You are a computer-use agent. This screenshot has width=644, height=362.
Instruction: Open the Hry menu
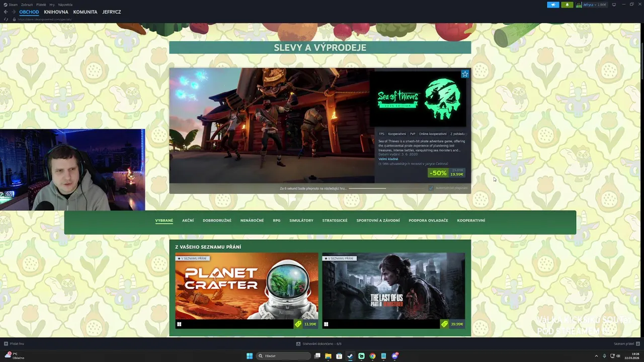[52, 5]
